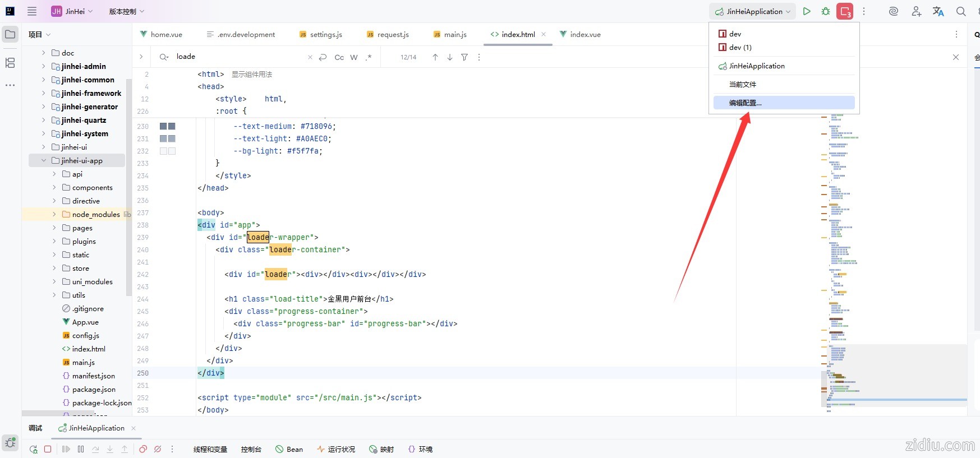Toggle match case Cc in find bar

(339, 57)
